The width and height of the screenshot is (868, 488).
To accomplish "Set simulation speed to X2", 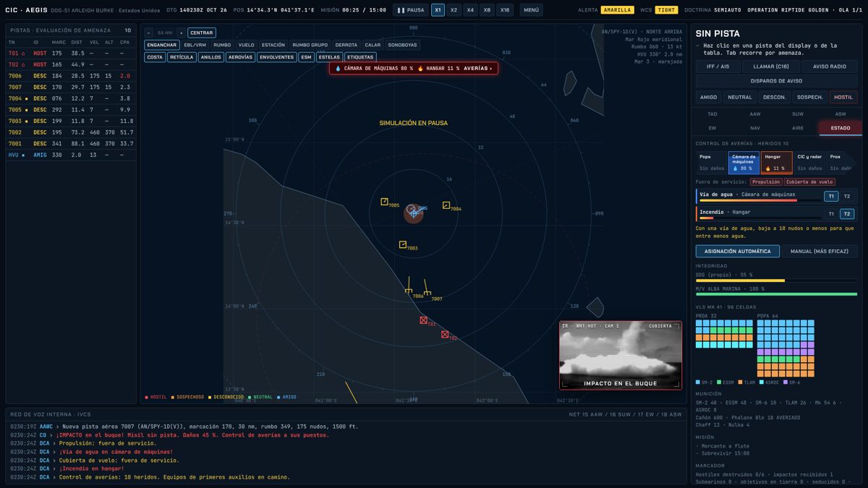I will (x=454, y=10).
